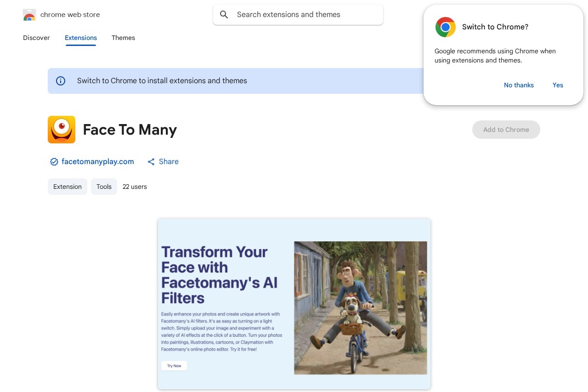Screen dimensions: 588x392
Task: Switch to the Themes tab
Action: coord(123,38)
